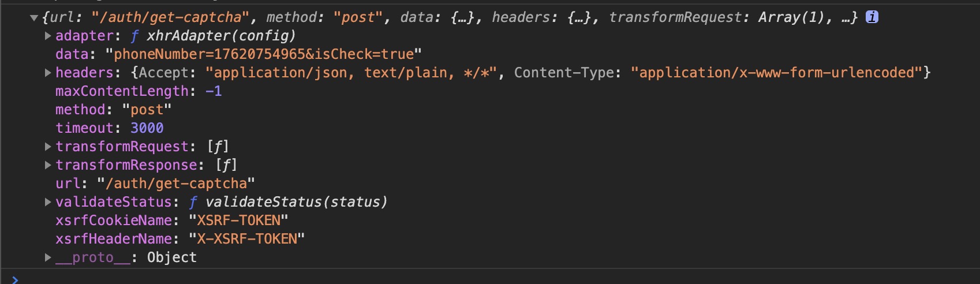
Task: Click the xsrfHeaderName "X-XSRF-TOKEN" value
Action: coord(246,239)
